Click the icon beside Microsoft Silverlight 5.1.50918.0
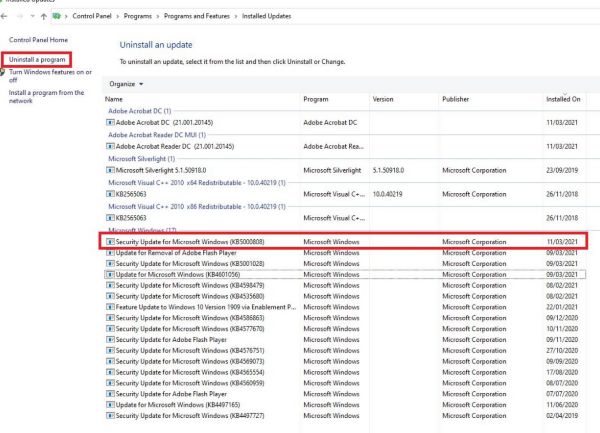The height and width of the screenshot is (433, 600). [x=110, y=170]
